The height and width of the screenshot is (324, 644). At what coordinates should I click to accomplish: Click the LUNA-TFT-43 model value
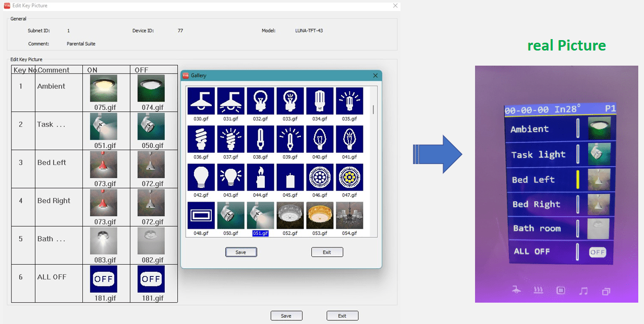(x=309, y=31)
